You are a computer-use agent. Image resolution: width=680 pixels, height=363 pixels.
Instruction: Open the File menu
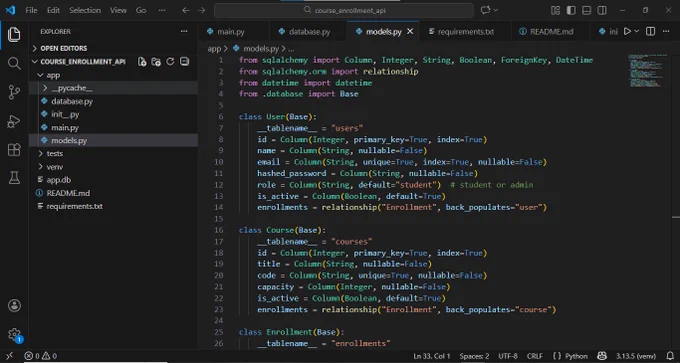31,10
